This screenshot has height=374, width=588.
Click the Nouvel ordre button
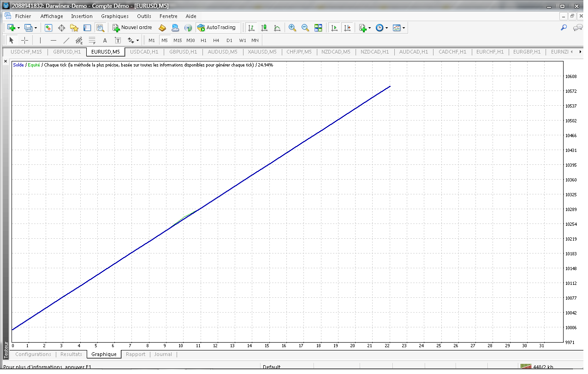tap(134, 28)
